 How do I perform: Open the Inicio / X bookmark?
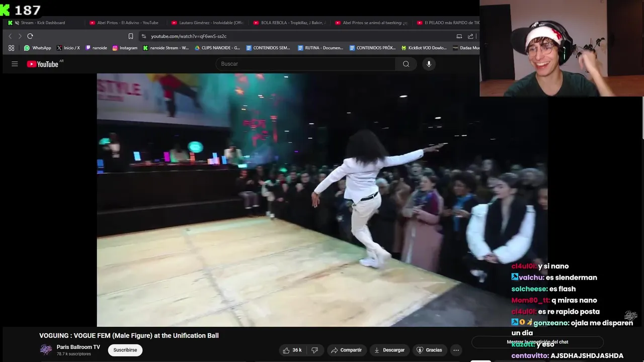click(x=68, y=48)
